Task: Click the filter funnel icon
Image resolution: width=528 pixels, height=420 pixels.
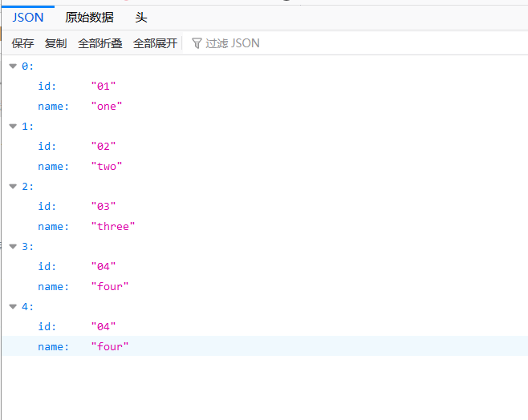Action: coord(197,43)
